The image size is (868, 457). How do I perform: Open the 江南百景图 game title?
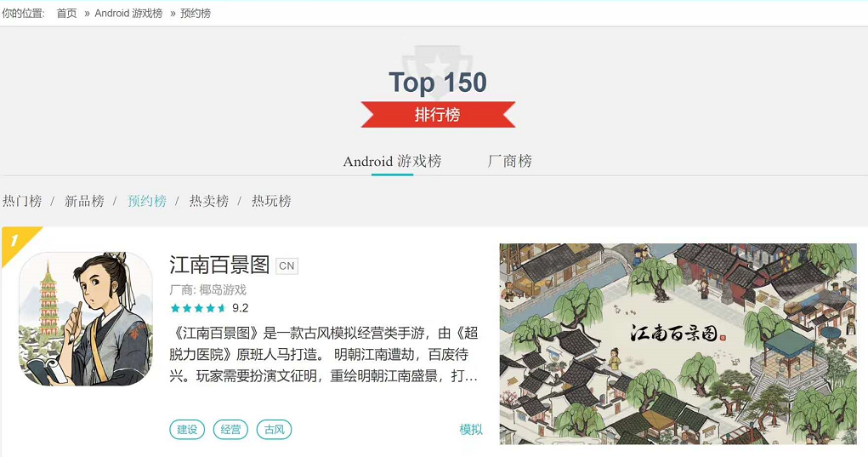(x=219, y=266)
